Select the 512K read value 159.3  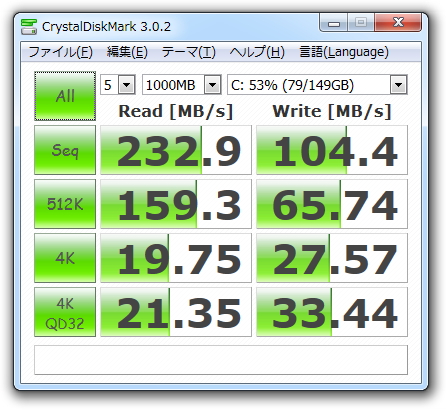pyautogui.click(x=176, y=204)
